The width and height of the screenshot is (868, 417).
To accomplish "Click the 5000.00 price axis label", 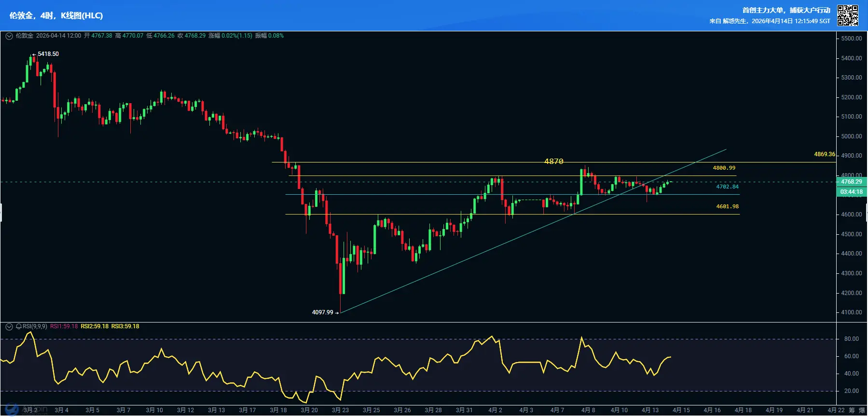I will (x=852, y=136).
